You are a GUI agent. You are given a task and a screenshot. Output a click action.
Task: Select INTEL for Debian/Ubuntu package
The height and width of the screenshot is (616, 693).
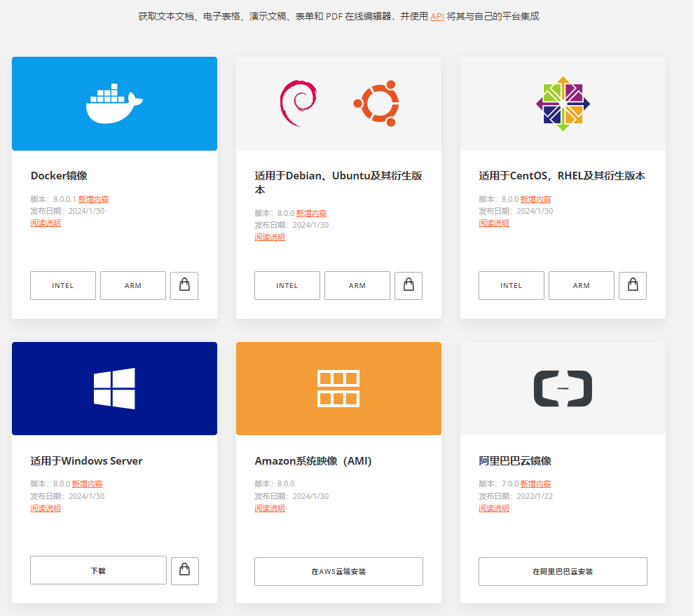(x=287, y=285)
